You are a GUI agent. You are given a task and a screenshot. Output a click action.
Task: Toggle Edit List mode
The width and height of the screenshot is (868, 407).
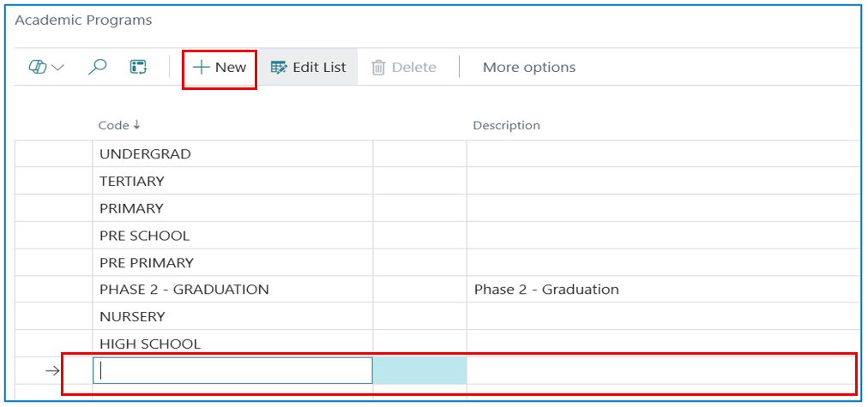(308, 68)
